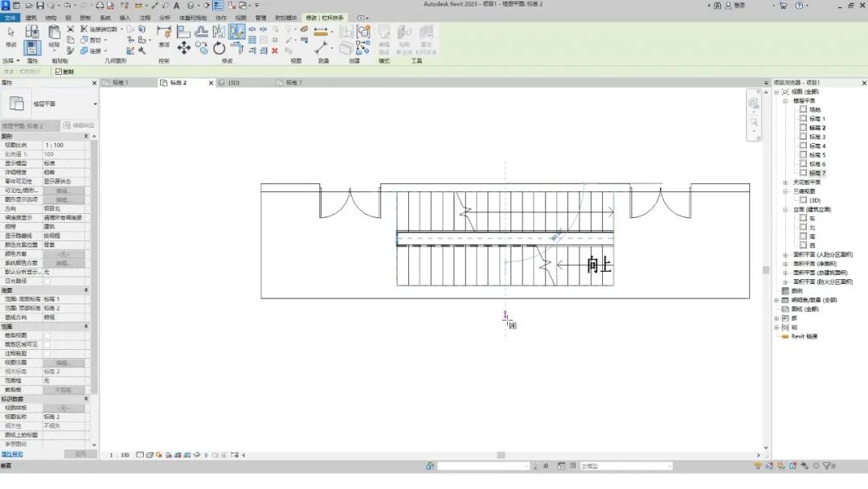Click Print in the quick access toolbar

pyautogui.click(x=100, y=6)
